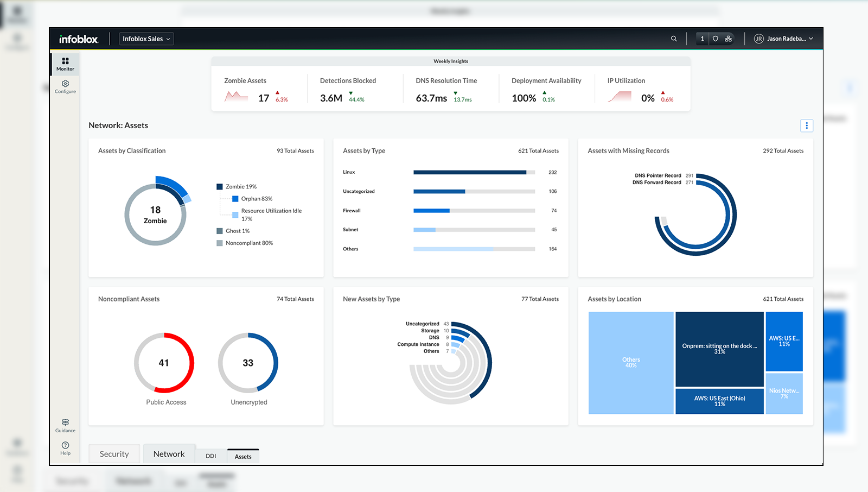
Task: Open the Guidance panel icon
Action: (65, 425)
